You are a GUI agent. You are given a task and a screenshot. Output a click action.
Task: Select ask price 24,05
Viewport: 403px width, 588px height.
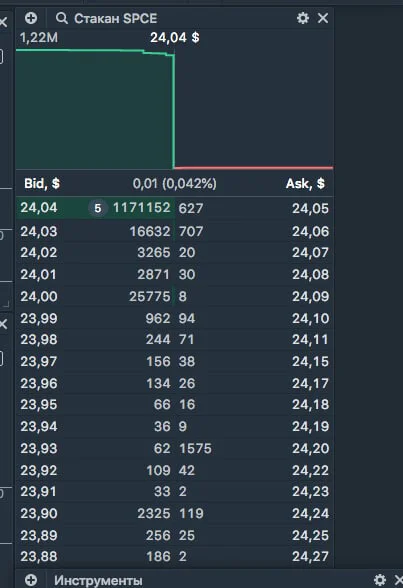coord(310,208)
